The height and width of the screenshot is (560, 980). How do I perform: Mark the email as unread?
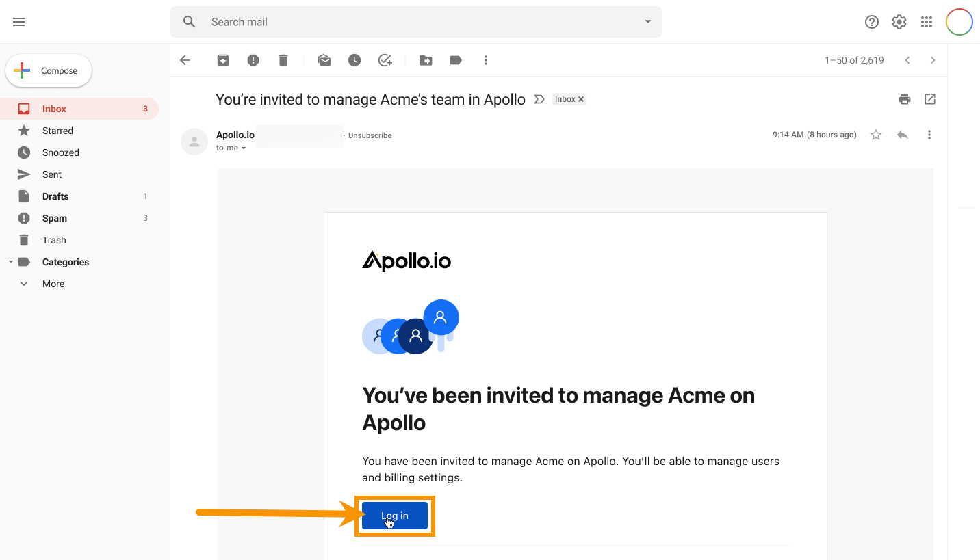324,60
